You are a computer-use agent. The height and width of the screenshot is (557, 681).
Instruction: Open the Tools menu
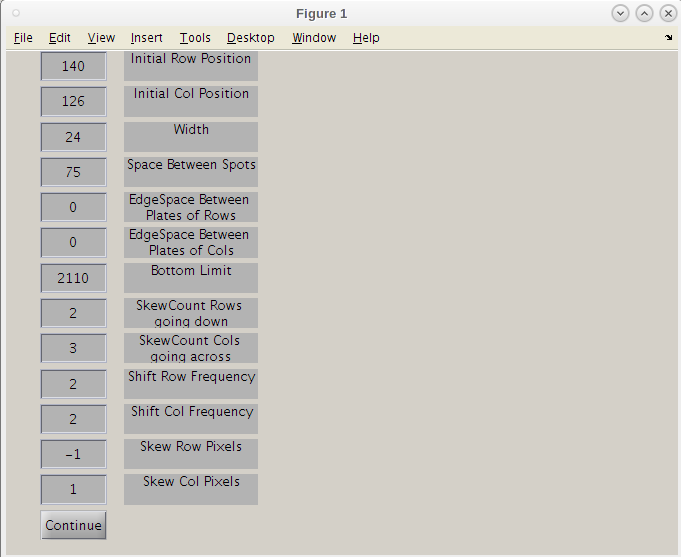click(x=195, y=38)
